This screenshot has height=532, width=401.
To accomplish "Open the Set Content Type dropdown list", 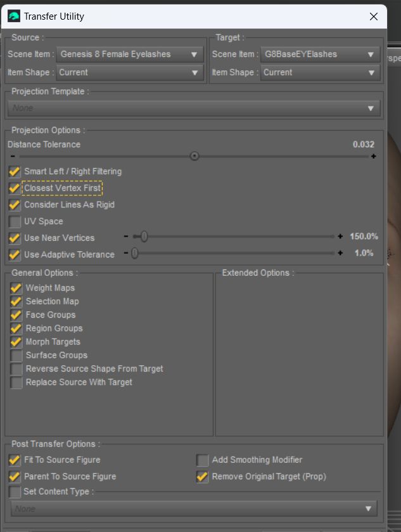I will click(x=194, y=509).
